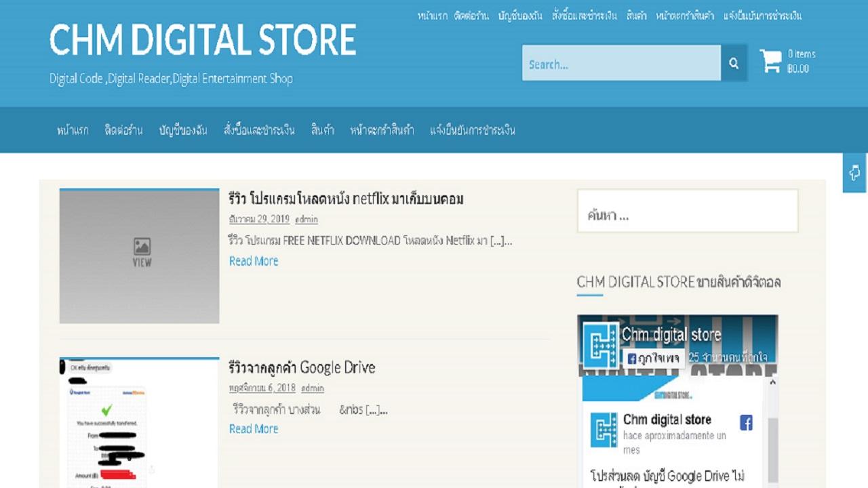Image resolution: width=868 pixels, height=488 pixels.
Task: Click the Chm digital store avatar beside the post
Action: pos(604,430)
